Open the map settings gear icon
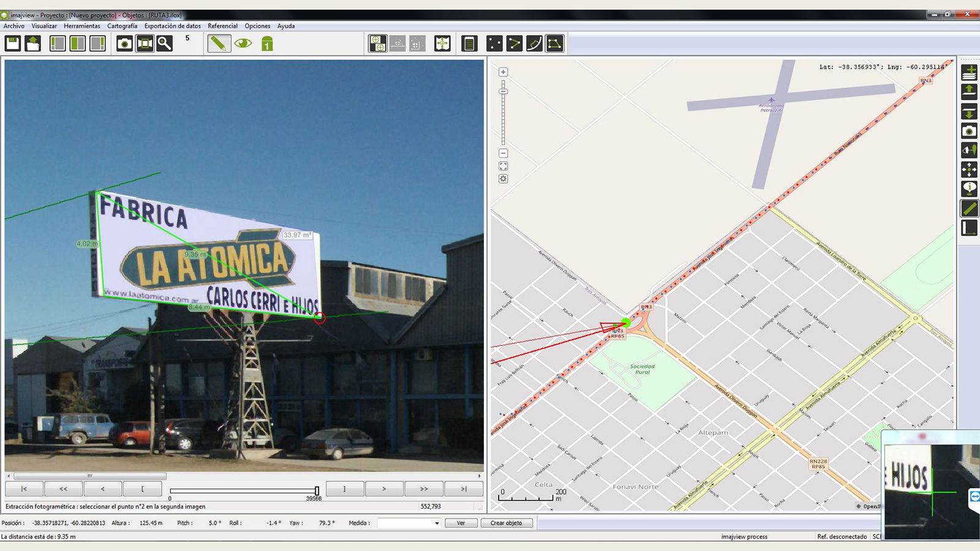The image size is (980, 551). [503, 179]
